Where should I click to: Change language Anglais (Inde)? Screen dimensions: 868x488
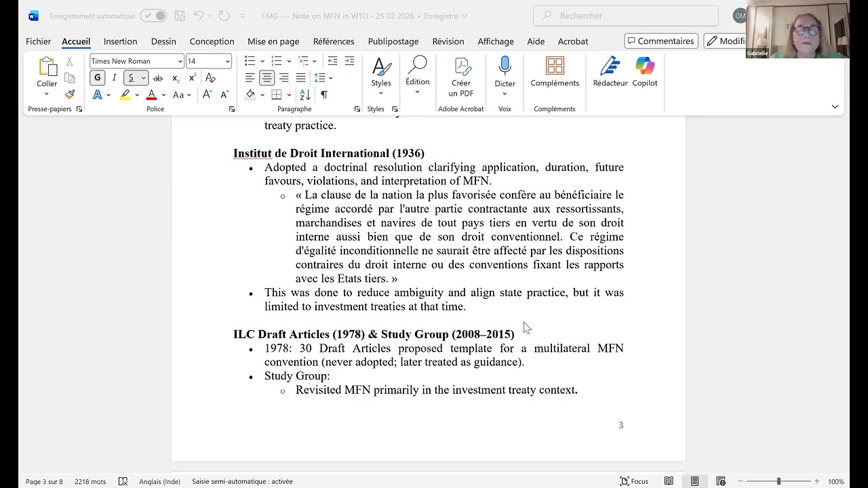(159, 481)
